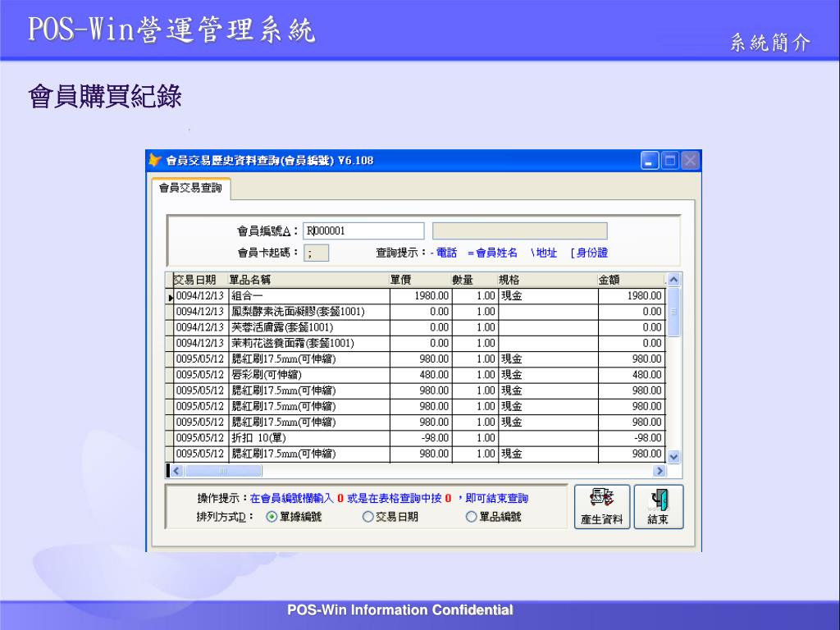Click the vertical scrollbar thumb
Viewport: 840px width, 630px height.
(674, 312)
